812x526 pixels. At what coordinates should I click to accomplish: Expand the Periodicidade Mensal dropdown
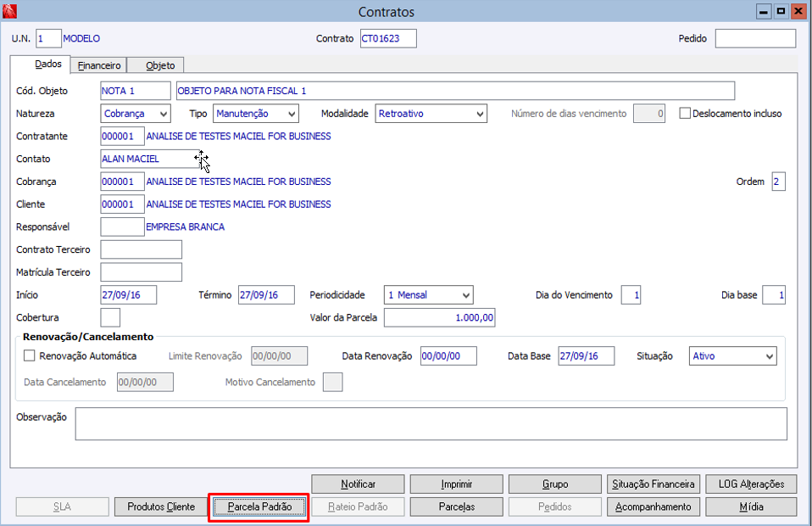pos(429,295)
